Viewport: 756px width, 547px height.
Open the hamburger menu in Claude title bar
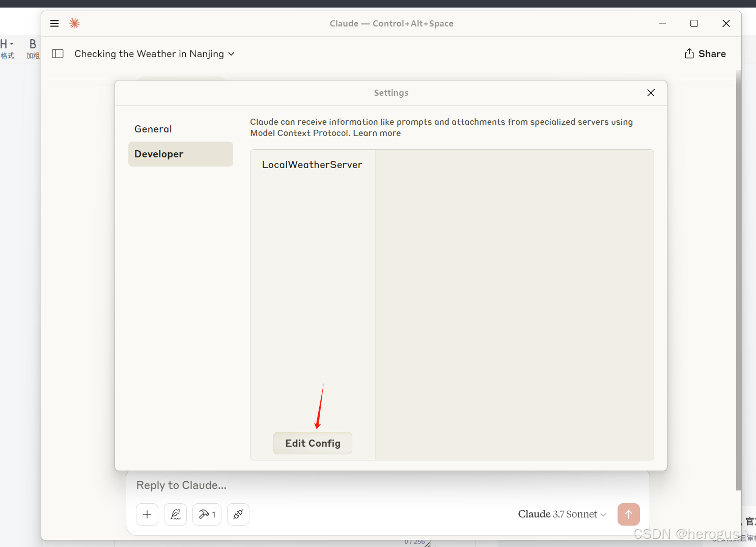click(x=54, y=23)
